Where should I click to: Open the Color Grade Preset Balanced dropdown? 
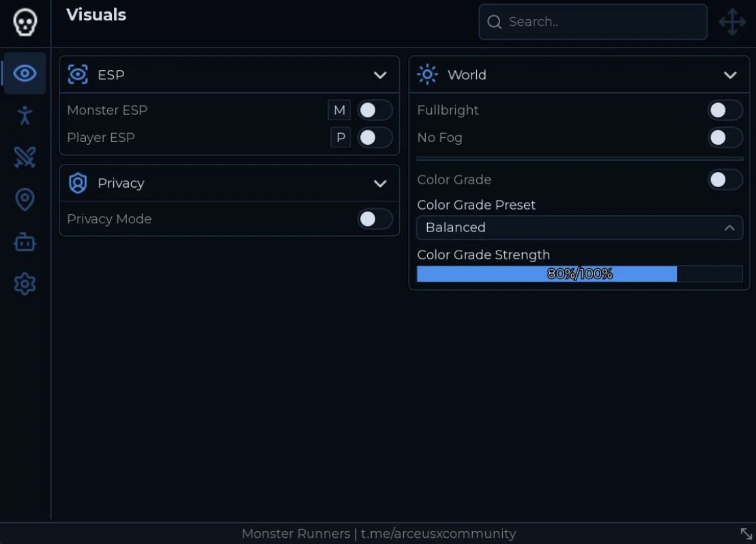click(x=579, y=227)
